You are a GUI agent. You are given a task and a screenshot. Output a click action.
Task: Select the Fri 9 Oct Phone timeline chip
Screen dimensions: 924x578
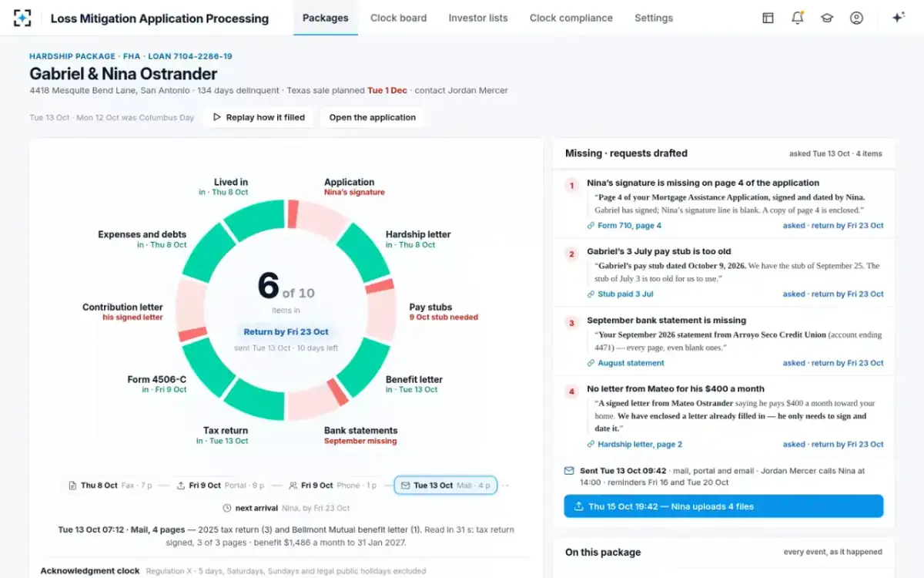[333, 486]
